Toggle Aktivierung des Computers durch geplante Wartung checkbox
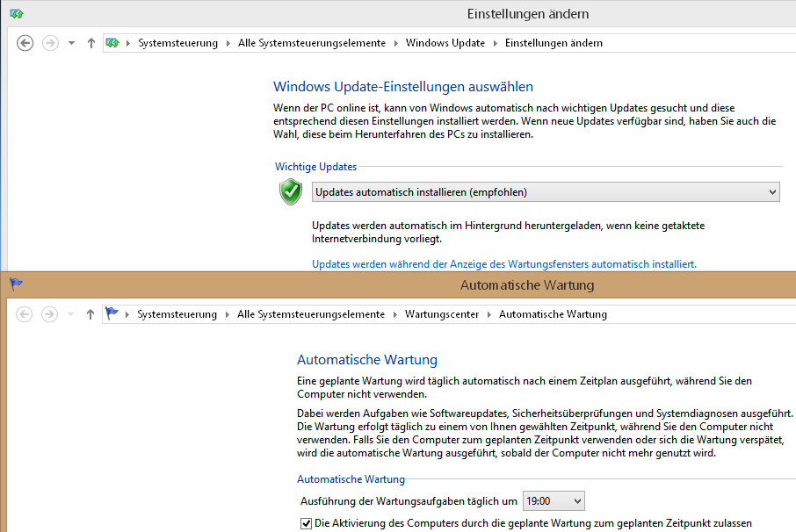 306,523
